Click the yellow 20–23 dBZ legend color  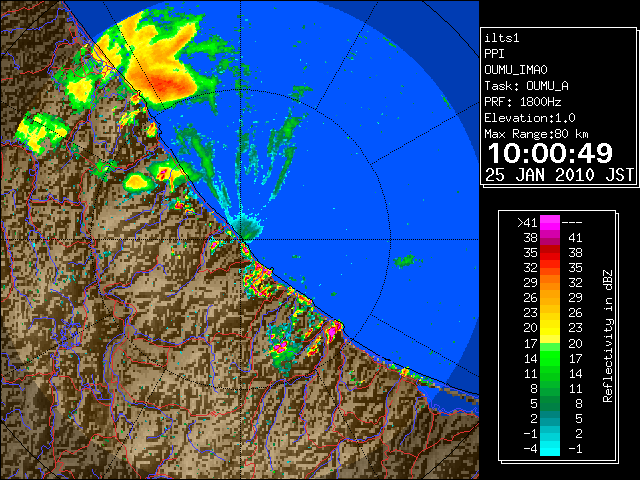click(x=549, y=328)
